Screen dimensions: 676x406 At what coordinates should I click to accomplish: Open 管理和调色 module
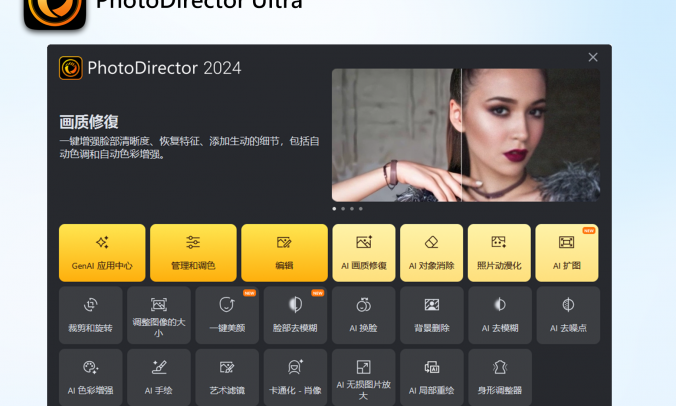tap(193, 253)
